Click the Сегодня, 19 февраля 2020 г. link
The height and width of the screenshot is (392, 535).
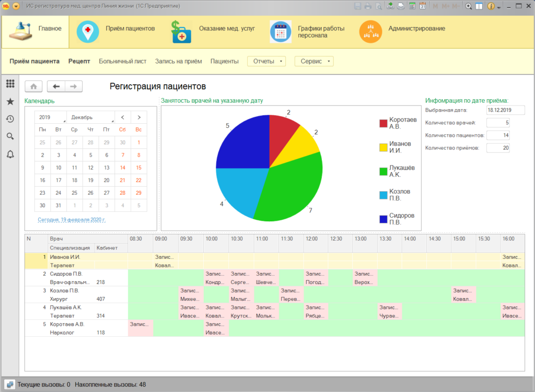[72, 220]
